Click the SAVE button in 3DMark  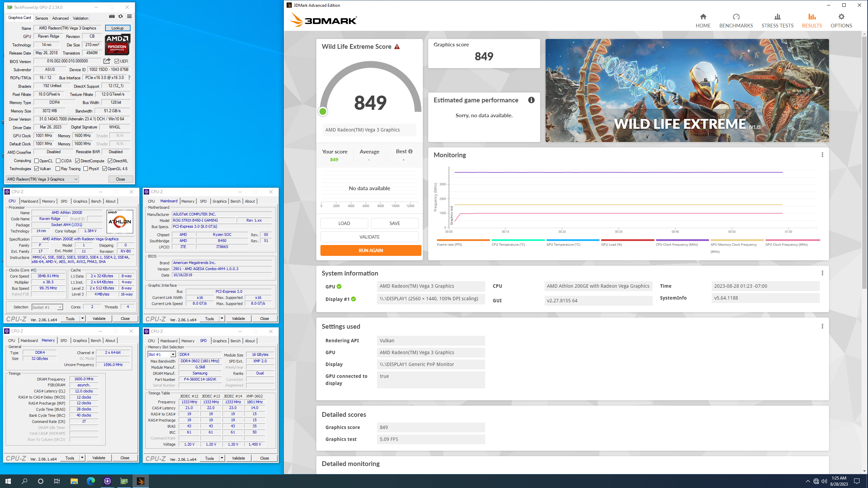coord(395,223)
